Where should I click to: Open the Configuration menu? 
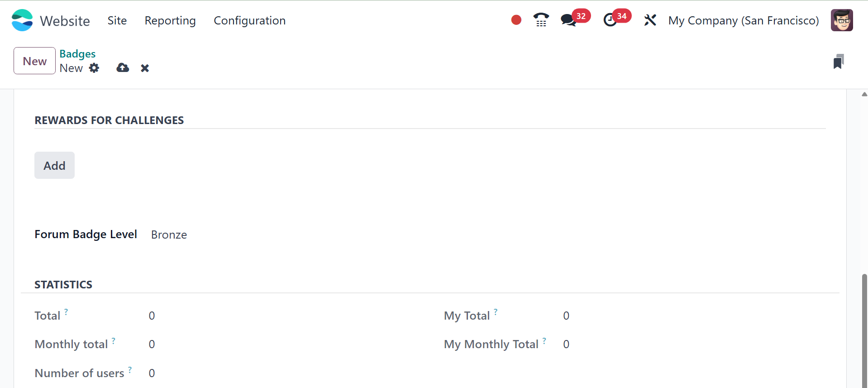pos(249,20)
